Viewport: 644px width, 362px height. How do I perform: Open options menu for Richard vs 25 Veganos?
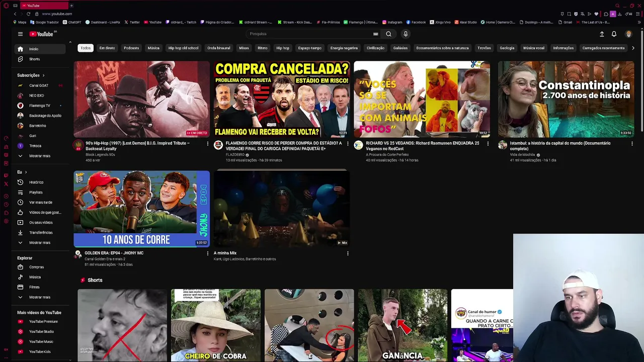pyautogui.click(x=488, y=144)
